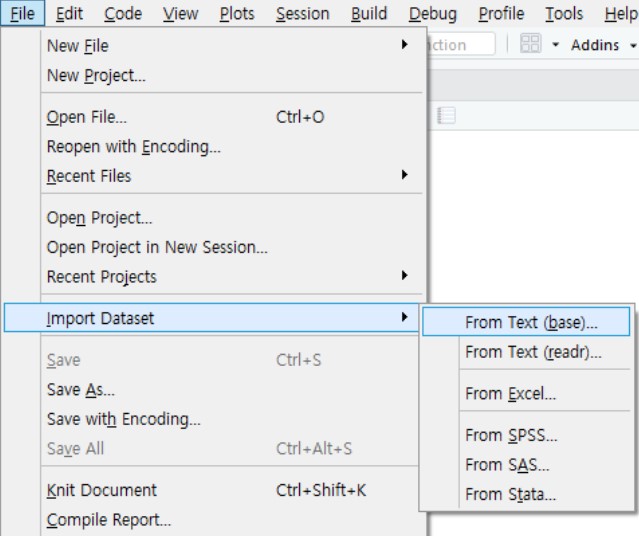
Task: Click the workspace panes grid icon
Action: 531,45
